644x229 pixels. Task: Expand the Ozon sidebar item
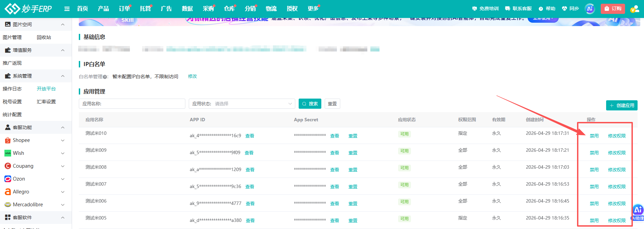(63, 179)
